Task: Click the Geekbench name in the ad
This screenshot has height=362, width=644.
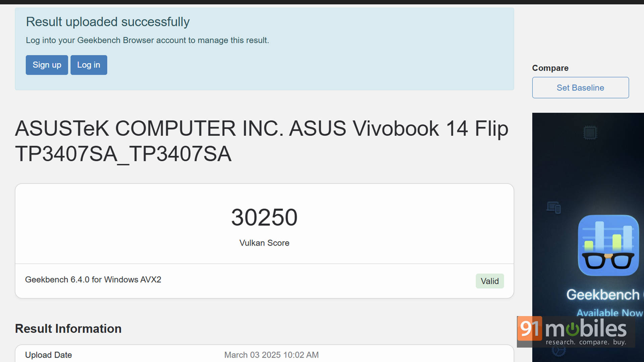Action: (603, 295)
